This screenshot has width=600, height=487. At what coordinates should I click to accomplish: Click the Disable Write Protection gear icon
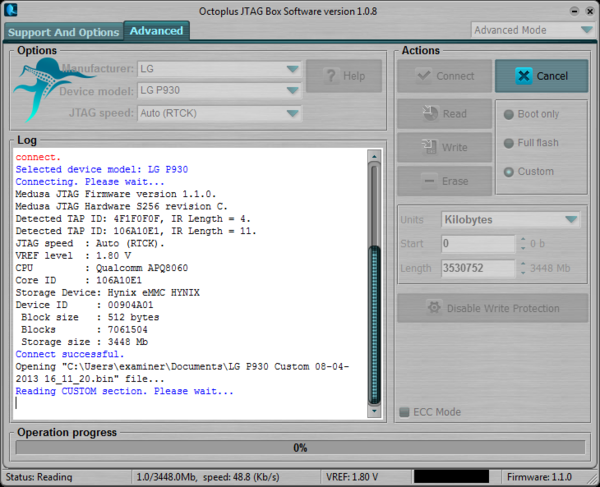tap(434, 308)
